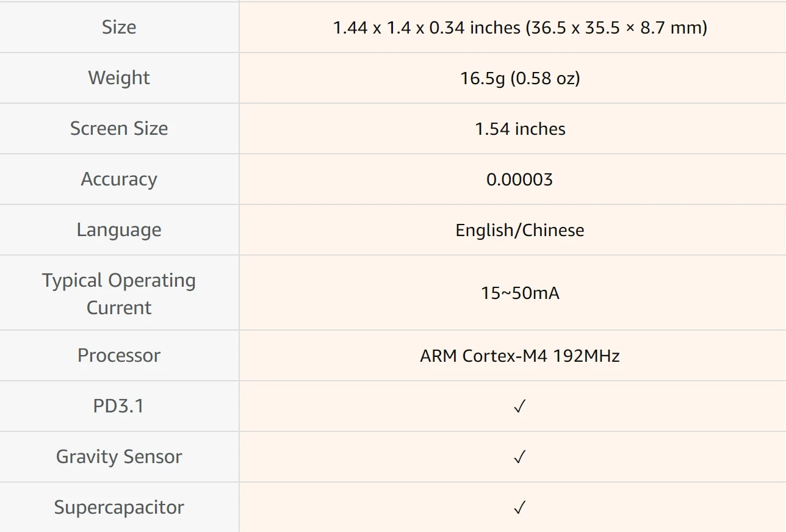Click the 16.5g (0.58 oz) weight value
The image size is (786, 532).
pyautogui.click(x=520, y=78)
